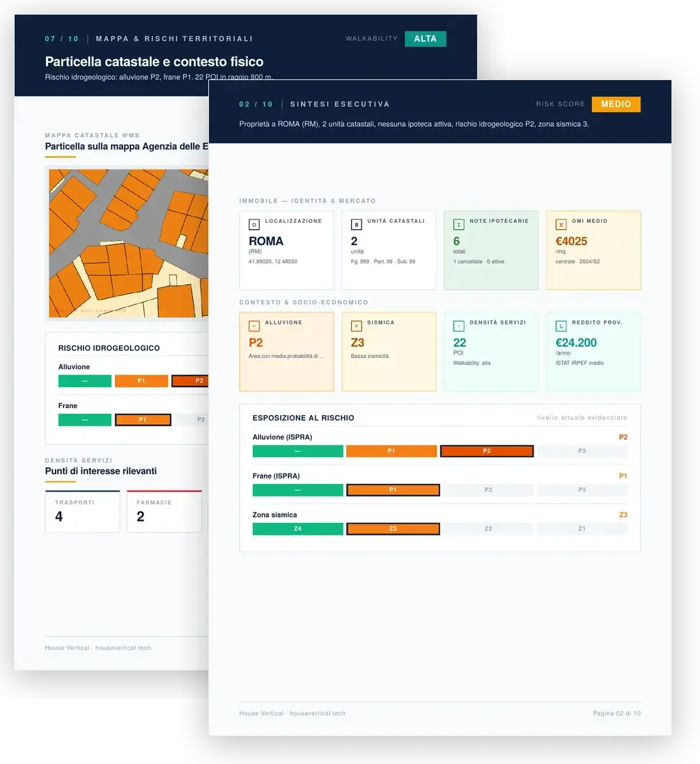Click grey P2 segment in Frane (ISPRA) row
Viewport: 700px width, 764px height.
488,490
